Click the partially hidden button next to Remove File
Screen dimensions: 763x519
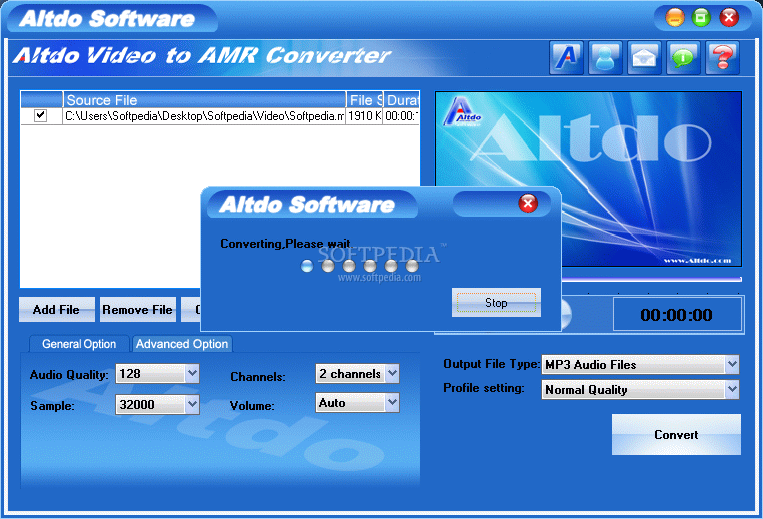click(191, 309)
